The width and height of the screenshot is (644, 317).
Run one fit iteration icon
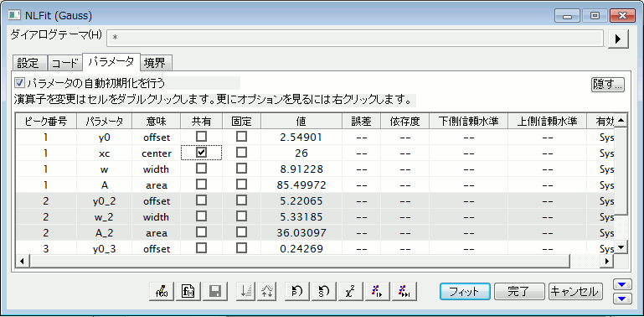(x=377, y=292)
